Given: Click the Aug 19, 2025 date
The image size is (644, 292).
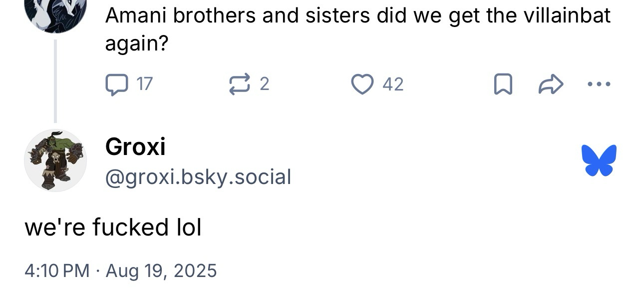Looking at the screenshot, I should (x=162, y=270).
